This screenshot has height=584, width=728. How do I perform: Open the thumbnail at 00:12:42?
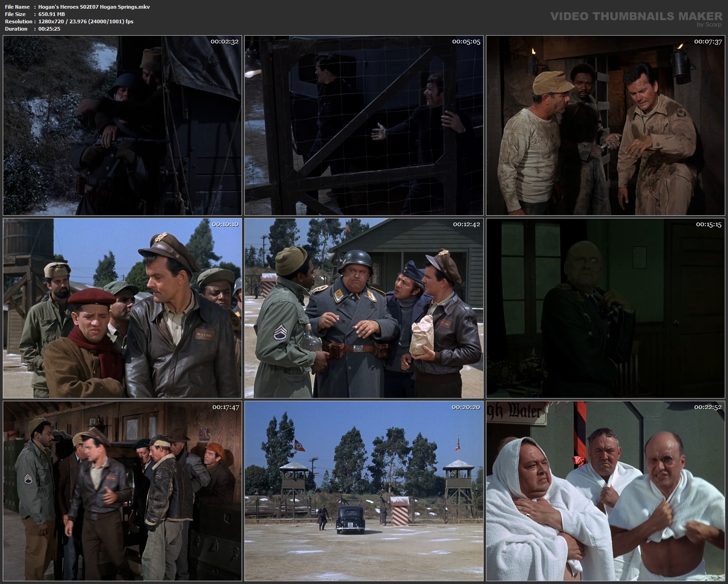(364, 308)
